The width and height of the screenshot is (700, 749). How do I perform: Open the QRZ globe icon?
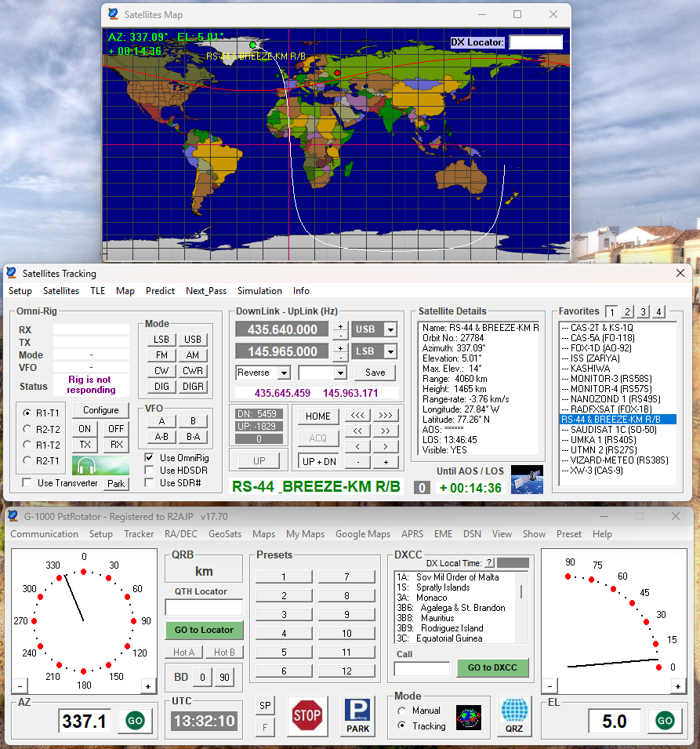point(514,715)
